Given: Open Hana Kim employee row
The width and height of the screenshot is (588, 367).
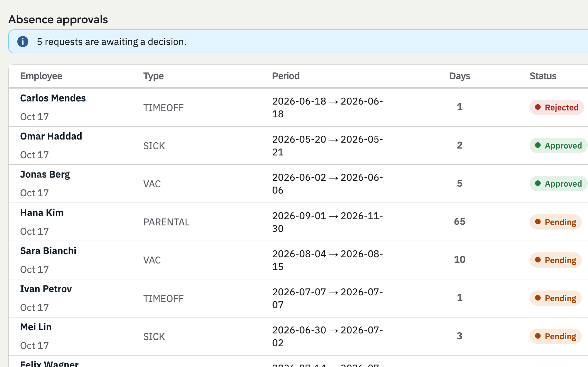Looking at the screenshot, I should pos(298,222).
